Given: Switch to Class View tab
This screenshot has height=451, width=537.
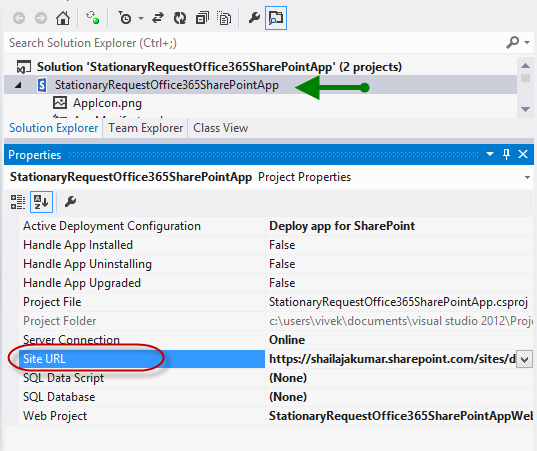Looking at the screenshot, I should (x=221, y=128).
